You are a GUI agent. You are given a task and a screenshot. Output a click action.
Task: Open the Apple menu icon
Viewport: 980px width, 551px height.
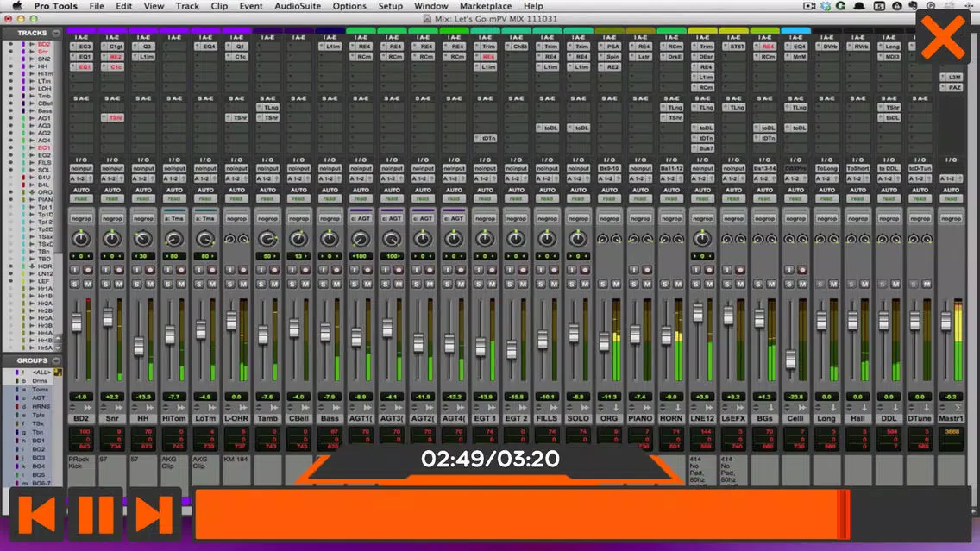pos(16,6)
